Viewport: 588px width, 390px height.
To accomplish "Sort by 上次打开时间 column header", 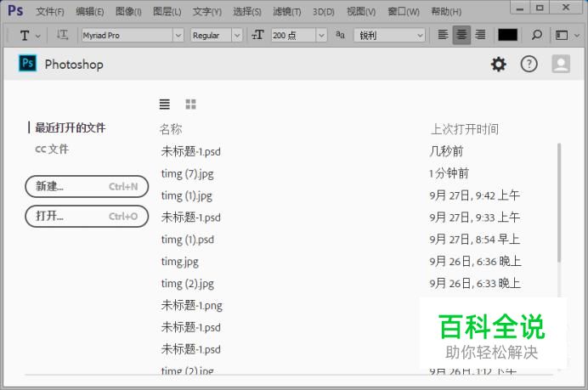I will (x=464, y=129).
